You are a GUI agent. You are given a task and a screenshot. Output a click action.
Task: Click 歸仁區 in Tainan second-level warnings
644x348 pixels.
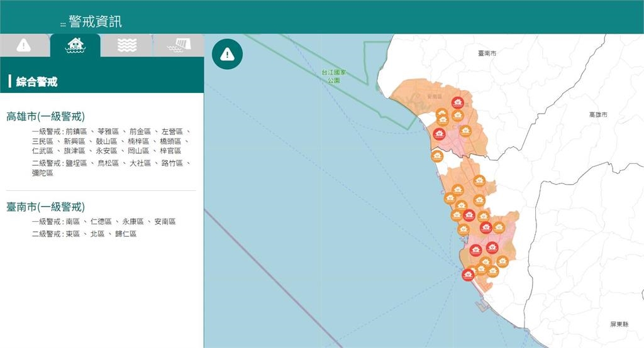[x=126, y=234]
